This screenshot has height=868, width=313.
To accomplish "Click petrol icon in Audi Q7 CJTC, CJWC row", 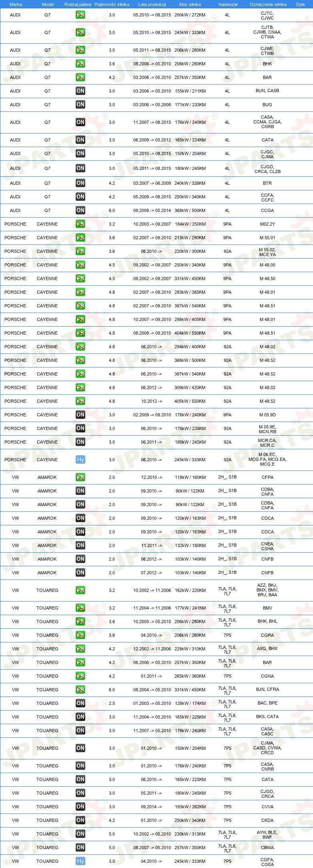I will pyautogui.click(x=80, y=15).
